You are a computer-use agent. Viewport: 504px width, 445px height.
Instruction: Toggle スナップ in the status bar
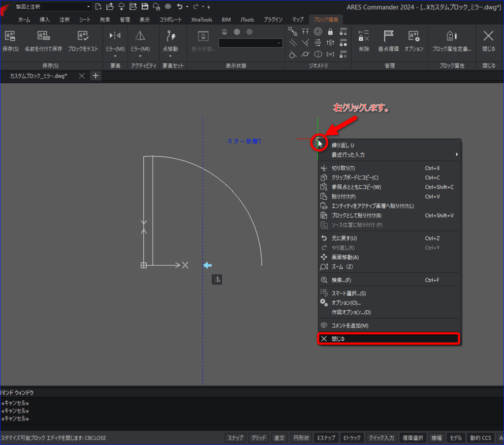pyautogui.click(x=235, y=438)
